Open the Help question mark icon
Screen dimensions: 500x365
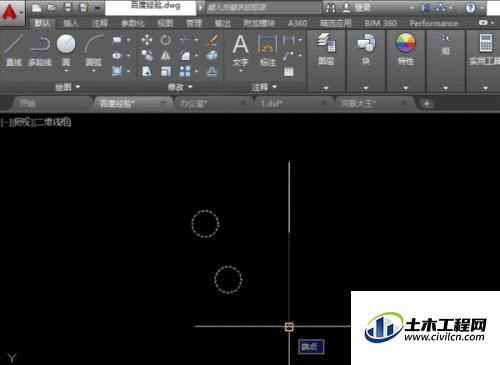(x=470, y=8)
